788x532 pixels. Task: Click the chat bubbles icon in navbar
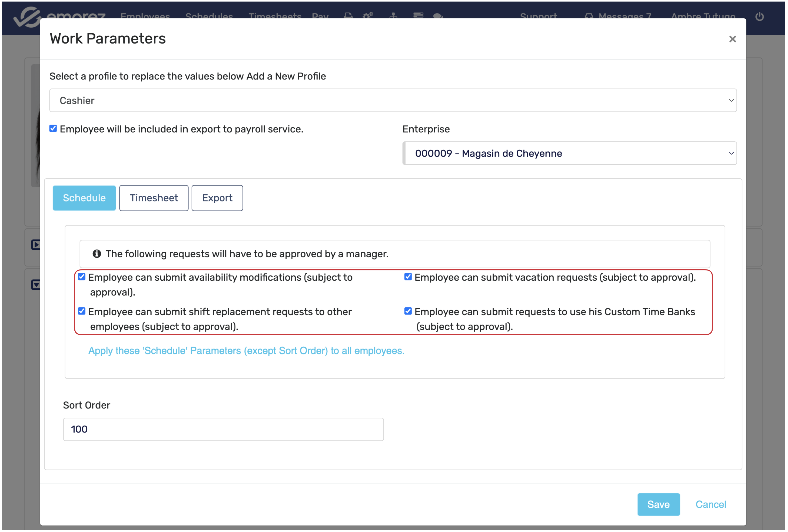438,15
